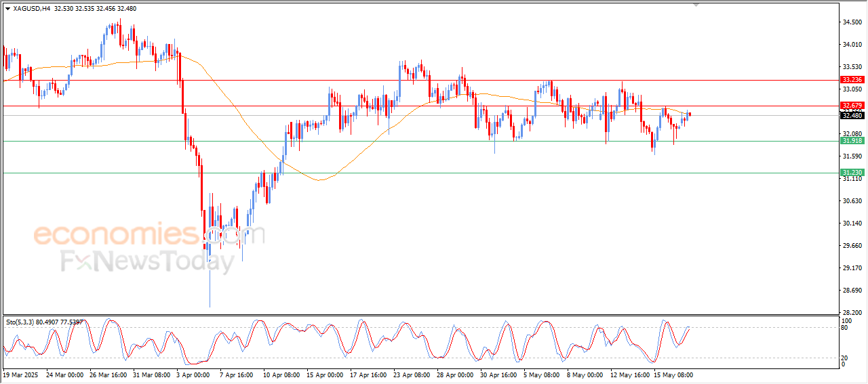Screen dimensions: 868x384
Task: Click the 3 Apr 00:00 time label
Action: pyautogui.click(x=193, y=375)
